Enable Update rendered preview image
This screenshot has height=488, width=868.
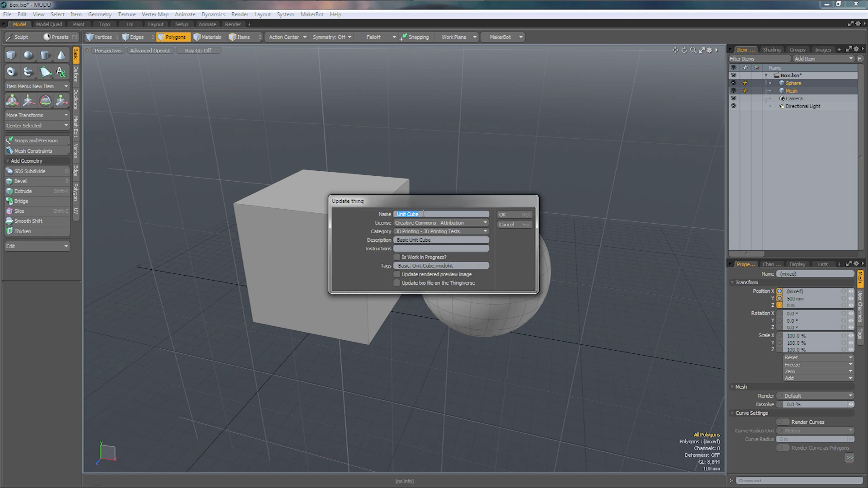[x=396, y=274]
